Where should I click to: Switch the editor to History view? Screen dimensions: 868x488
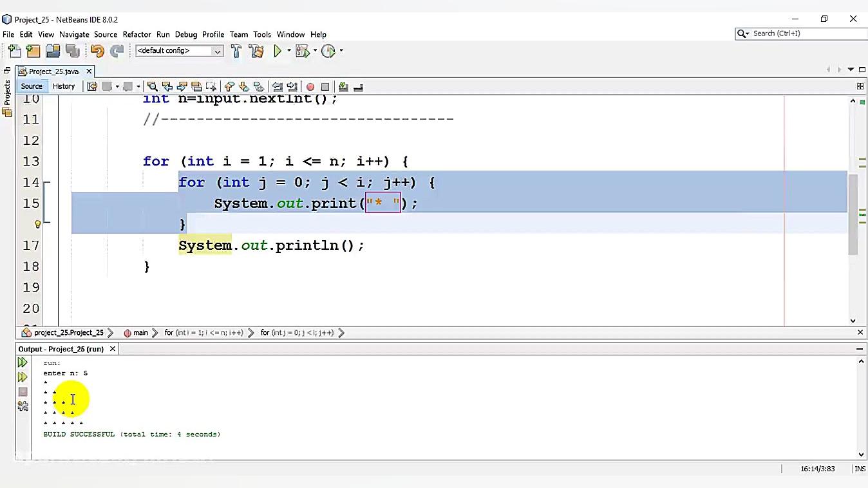[64, 86]
